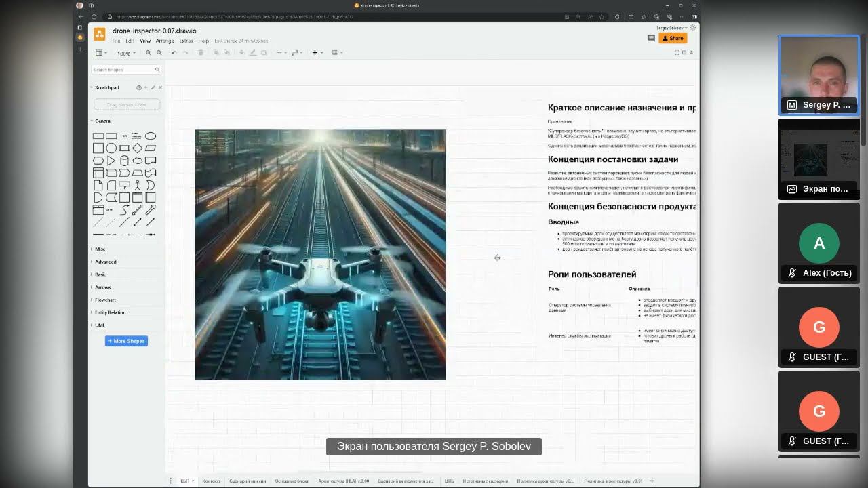This screenshot has height=488, width=868.
Task: Close the Scratchpad panel
Action: [160, 87]
